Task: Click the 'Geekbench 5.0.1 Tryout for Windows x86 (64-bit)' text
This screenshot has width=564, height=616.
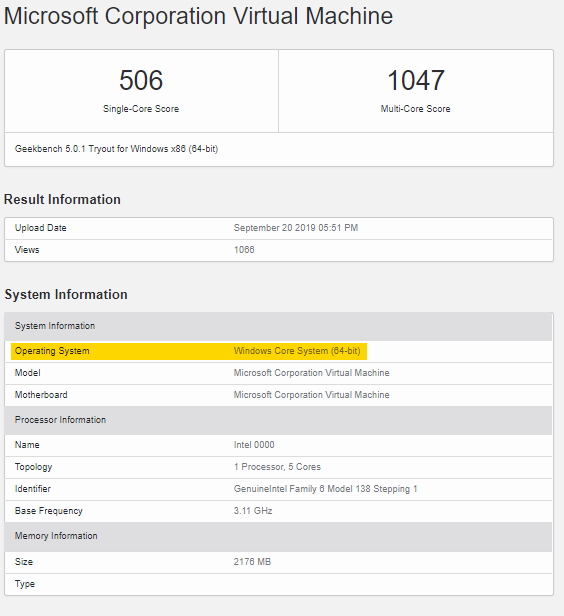Action: [x=116, y=149]
